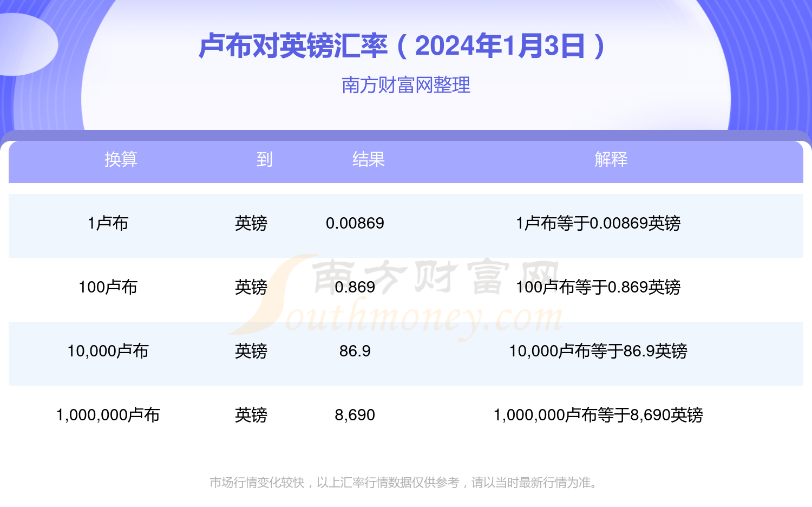The width and height of the screenshot is (812, 507).
Task: Select the 10,000卢布 cell
Action: click(x=108, y=351)
